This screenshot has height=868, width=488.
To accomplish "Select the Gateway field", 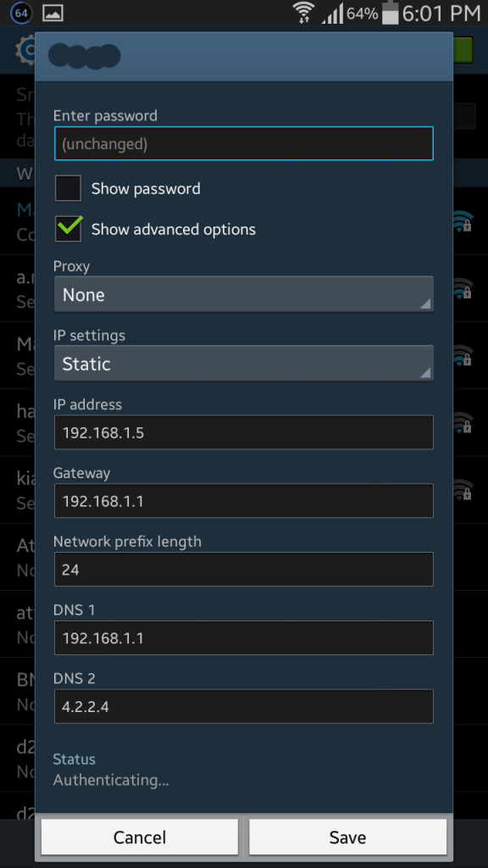I will tap(243, 501).
